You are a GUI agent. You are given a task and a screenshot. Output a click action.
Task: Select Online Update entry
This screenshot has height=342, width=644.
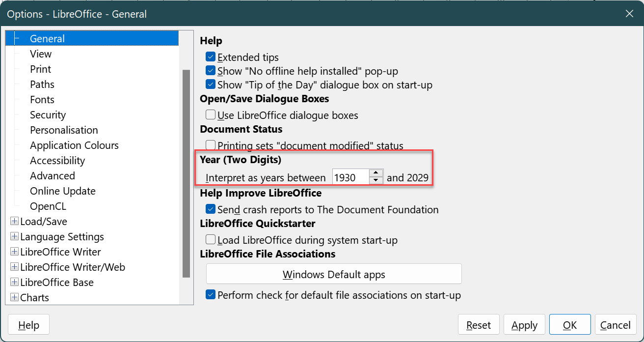coord(63,191)
